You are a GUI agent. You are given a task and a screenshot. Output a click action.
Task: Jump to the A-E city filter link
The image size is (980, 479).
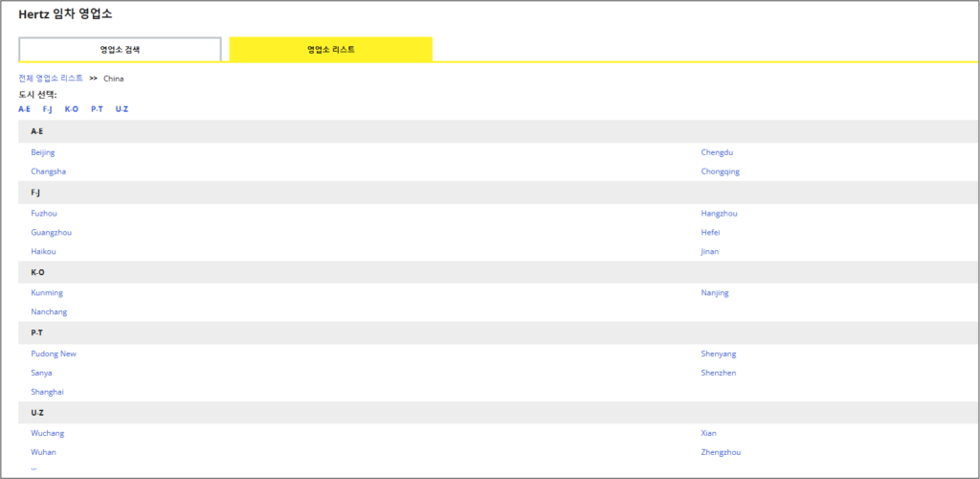(x=24, y=109)
